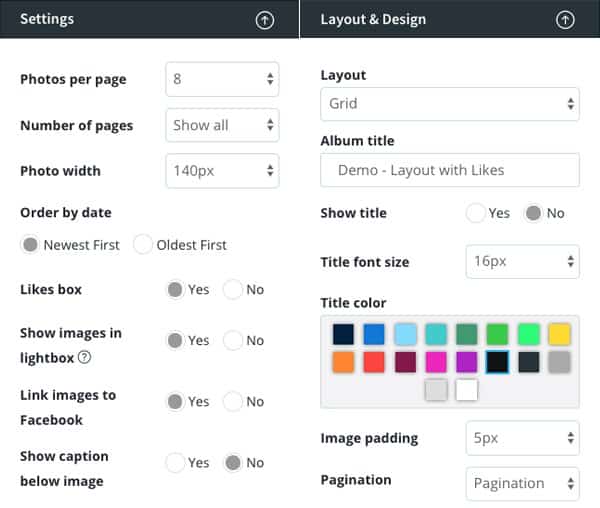The height and width of the screenshot is (508, 600).
Task: Expand the Layout Grid dropdown
Action: [x=450, y=104]
